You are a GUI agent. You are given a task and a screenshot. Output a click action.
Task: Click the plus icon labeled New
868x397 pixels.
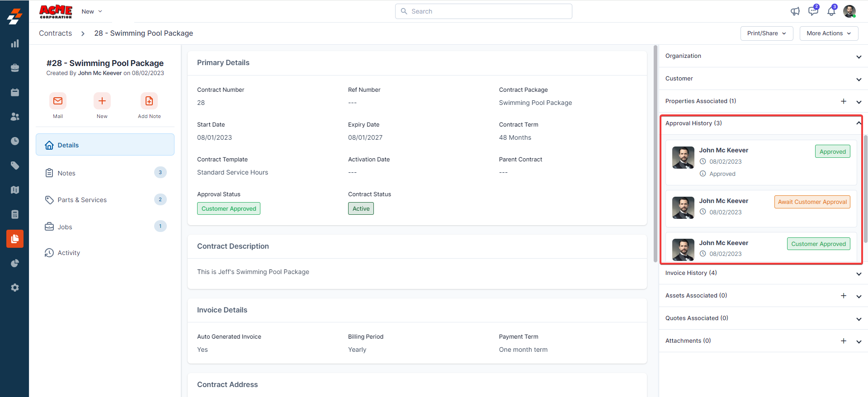[102, 101]
